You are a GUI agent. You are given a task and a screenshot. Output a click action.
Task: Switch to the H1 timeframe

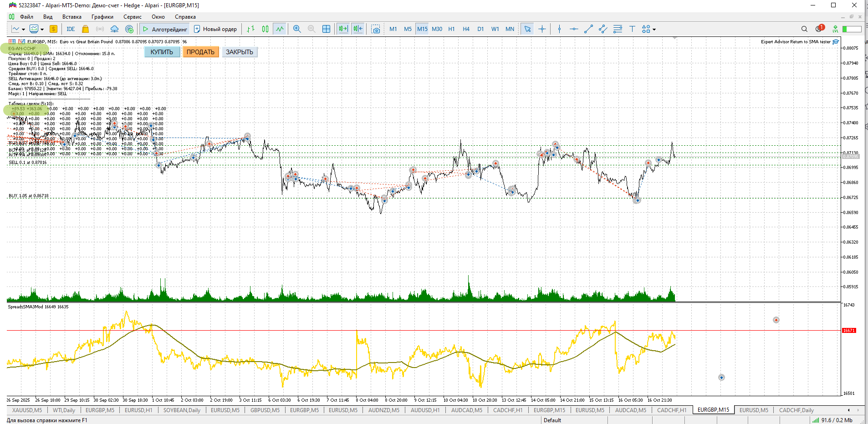click(451, 29)
